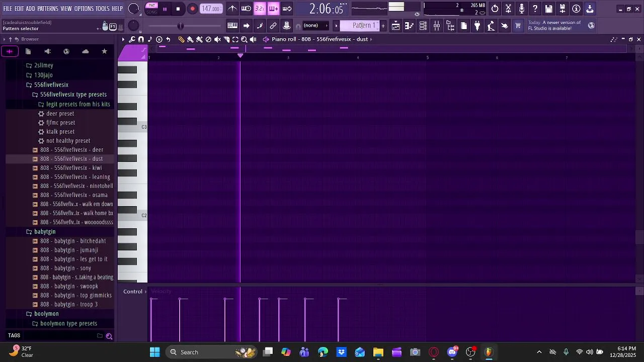Select 808 - 556fivefivesix - kiwi sample
Image resolution: width=644 pixels, height=362 pixels.
tap(71, 168)
